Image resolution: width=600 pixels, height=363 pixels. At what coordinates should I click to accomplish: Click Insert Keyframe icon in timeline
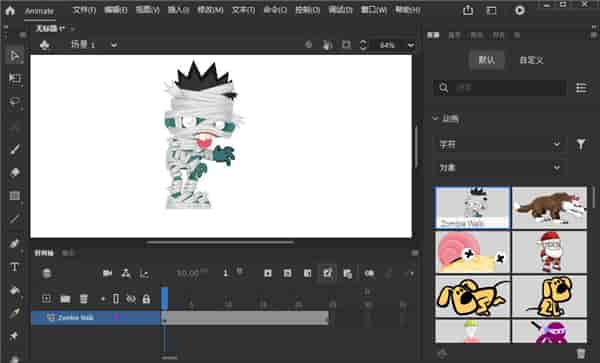click(x=268, y=273)
